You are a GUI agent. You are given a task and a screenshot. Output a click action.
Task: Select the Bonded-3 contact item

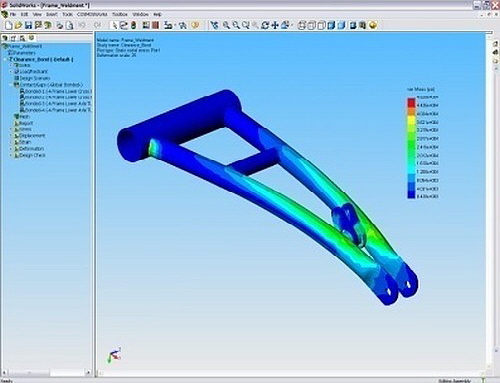point(56,104)
